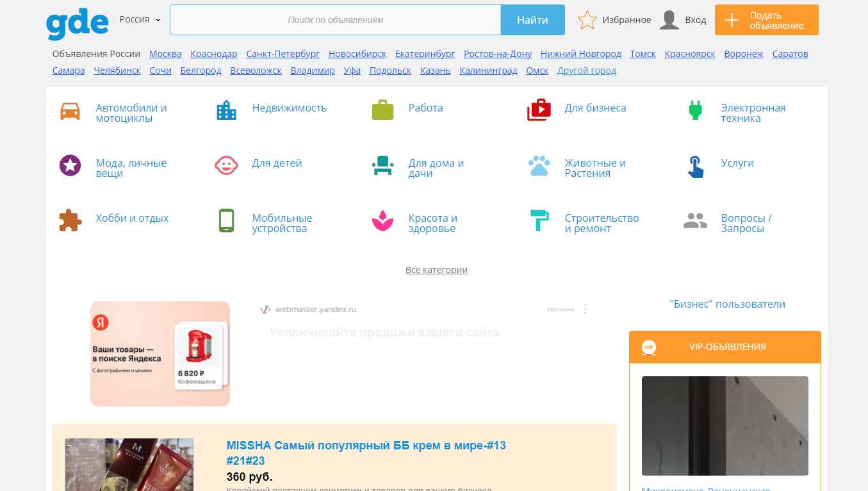Screen dimensions: 868x491
Task: Click the paint roller icon for Строительство
Action: point(539,221)
